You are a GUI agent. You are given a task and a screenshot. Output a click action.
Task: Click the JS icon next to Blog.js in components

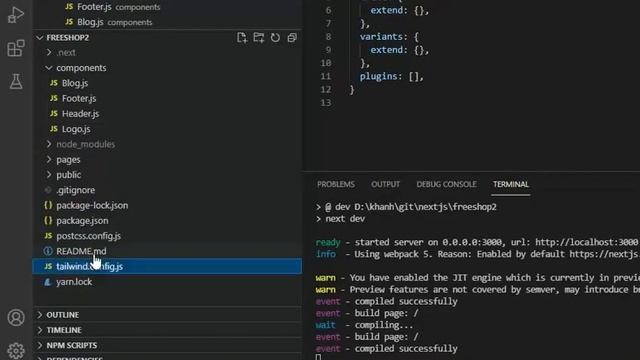[54, 83]
